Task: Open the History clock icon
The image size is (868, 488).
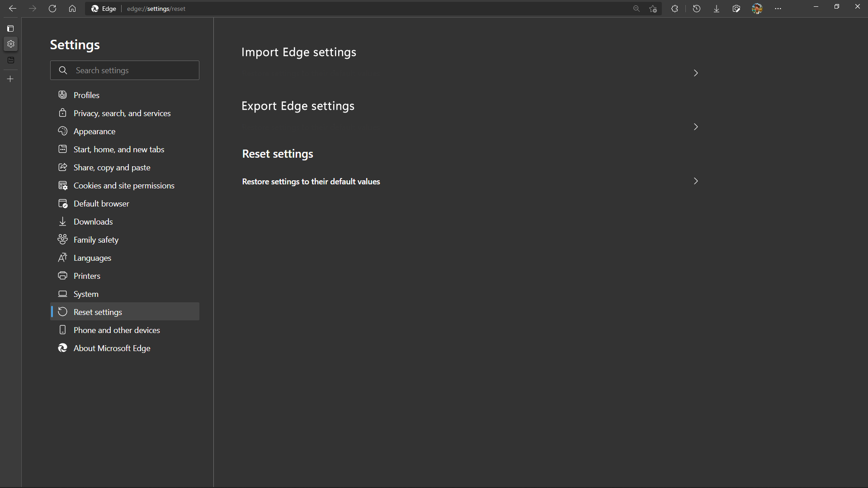Action: click(x=697, y=9)
